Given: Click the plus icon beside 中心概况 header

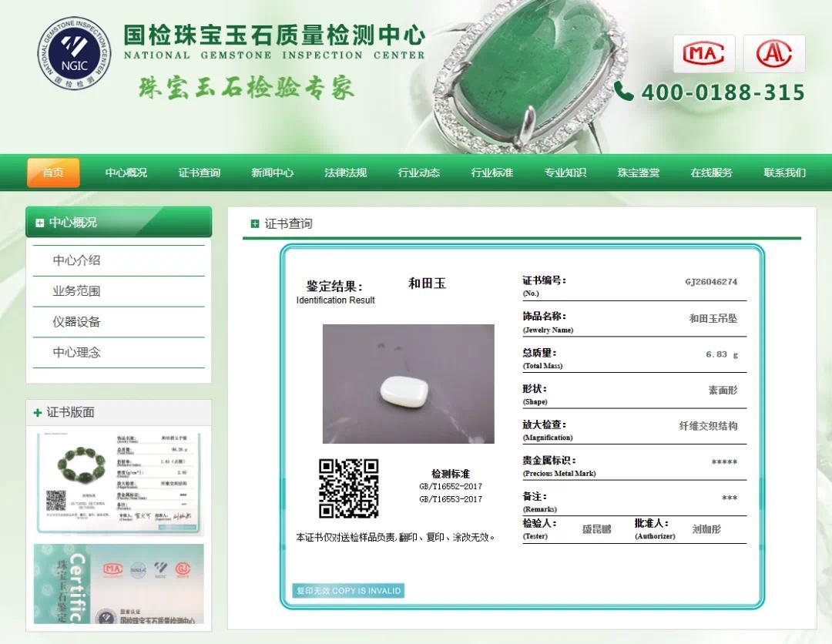Looking at the screenshot, I should tap(40, 223).
